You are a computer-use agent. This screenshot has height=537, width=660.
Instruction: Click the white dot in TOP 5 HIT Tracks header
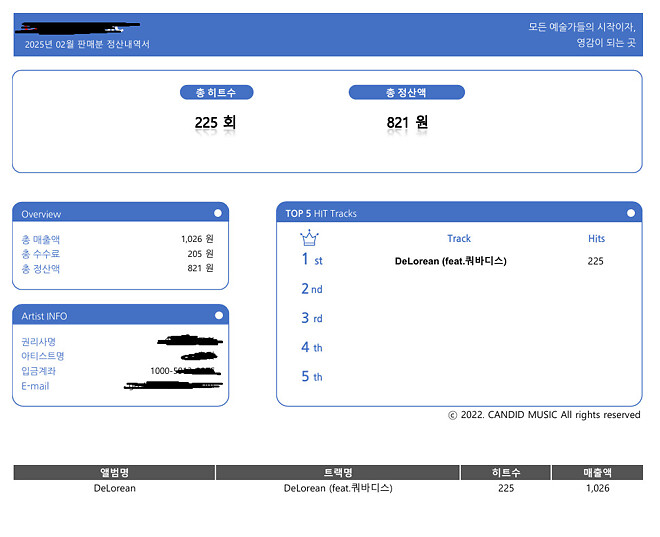631,213
